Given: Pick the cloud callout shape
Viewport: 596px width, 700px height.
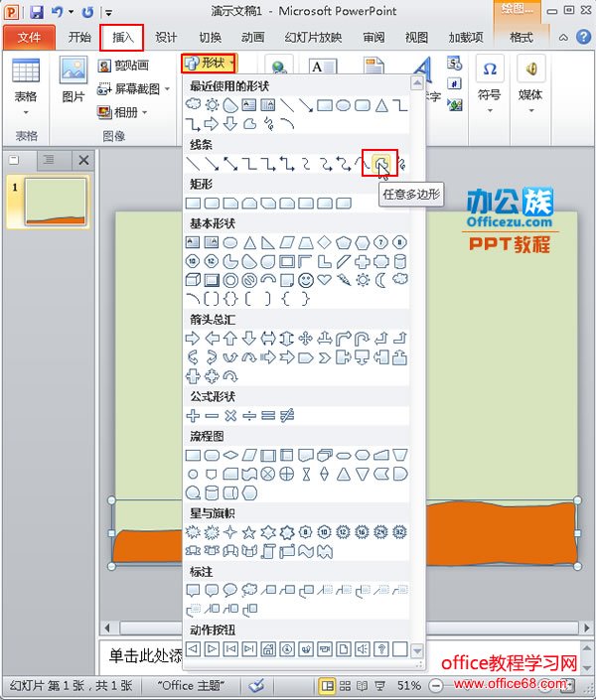Looking at the screenshot, I should [249, 590].
